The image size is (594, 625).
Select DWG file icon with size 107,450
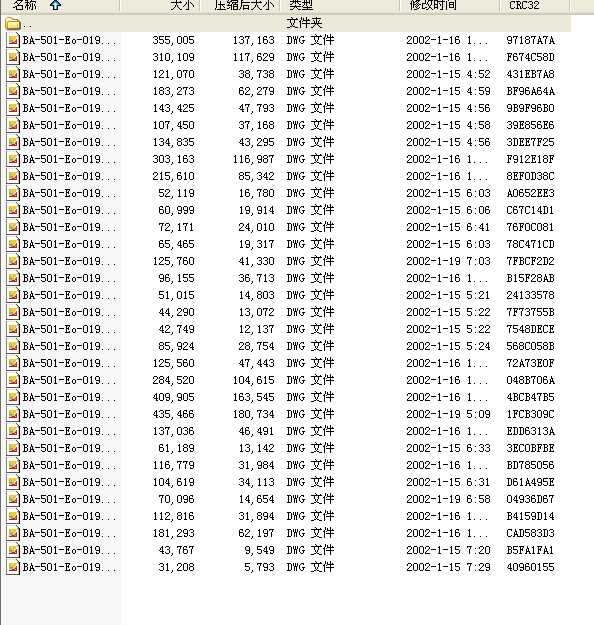tap(13, 126)
